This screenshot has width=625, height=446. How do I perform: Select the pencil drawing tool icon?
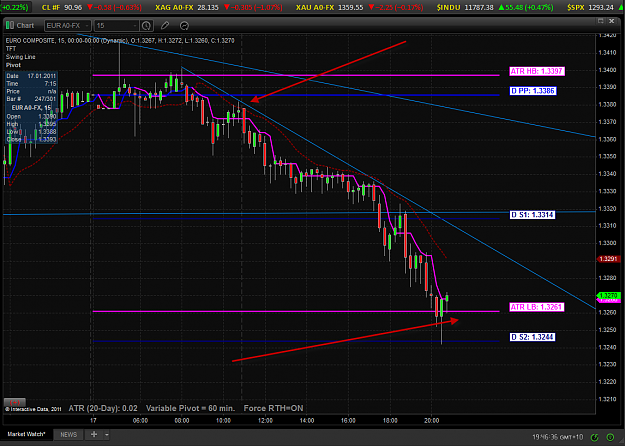165,26
